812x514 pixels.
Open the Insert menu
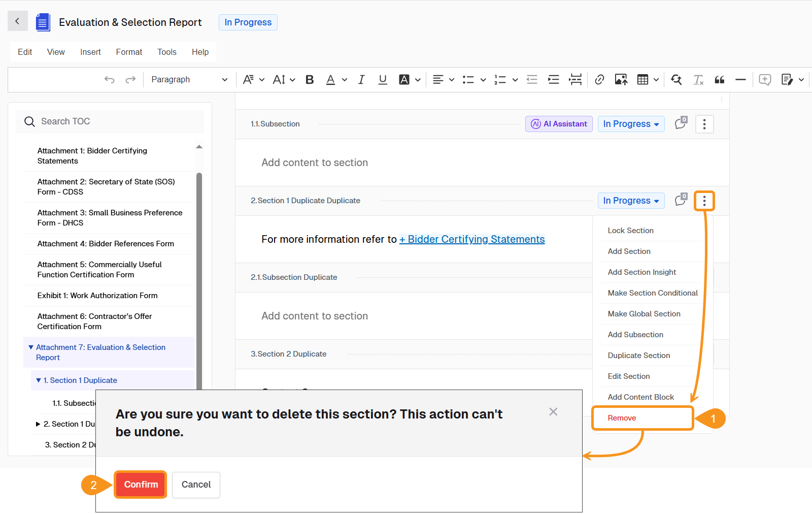point(90,52)
